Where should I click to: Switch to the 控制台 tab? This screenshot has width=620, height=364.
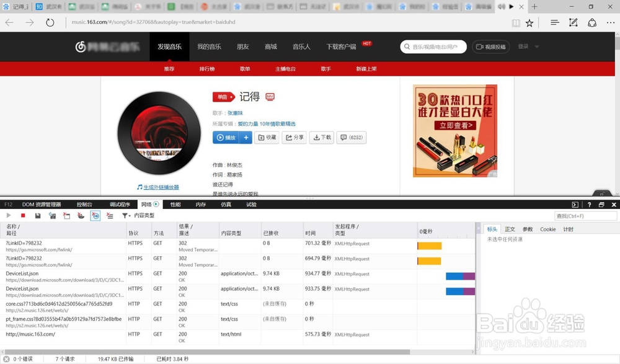[84, 205]
